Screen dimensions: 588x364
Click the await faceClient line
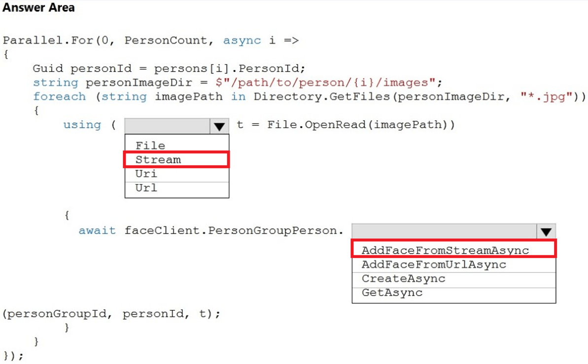pyautogui.click(x=212, y=231)
